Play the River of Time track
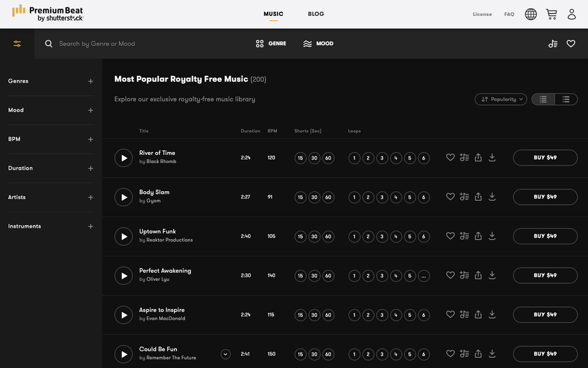This screenshot has width=588, height=368. [x=123, y=158]
